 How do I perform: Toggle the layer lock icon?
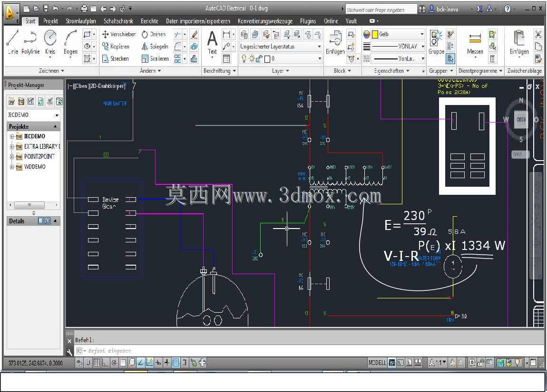coord(259,58)
